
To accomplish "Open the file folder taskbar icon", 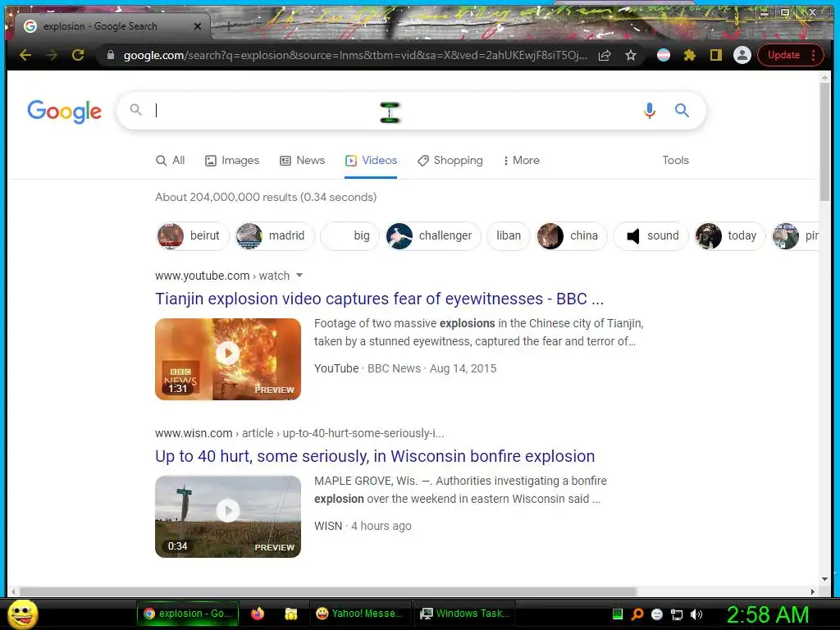I will [291, 614].
